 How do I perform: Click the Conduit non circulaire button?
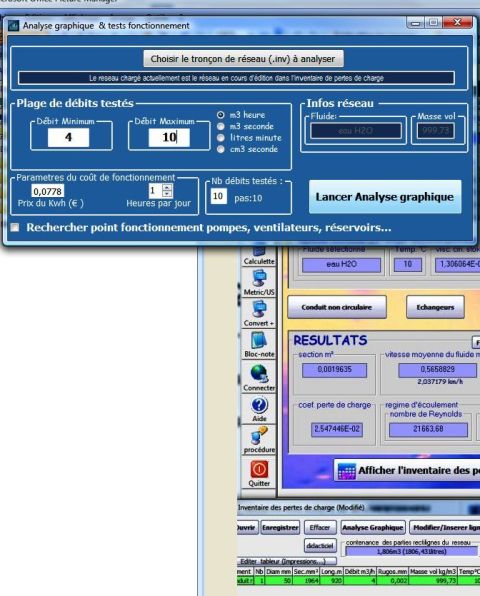click(337, 307)
